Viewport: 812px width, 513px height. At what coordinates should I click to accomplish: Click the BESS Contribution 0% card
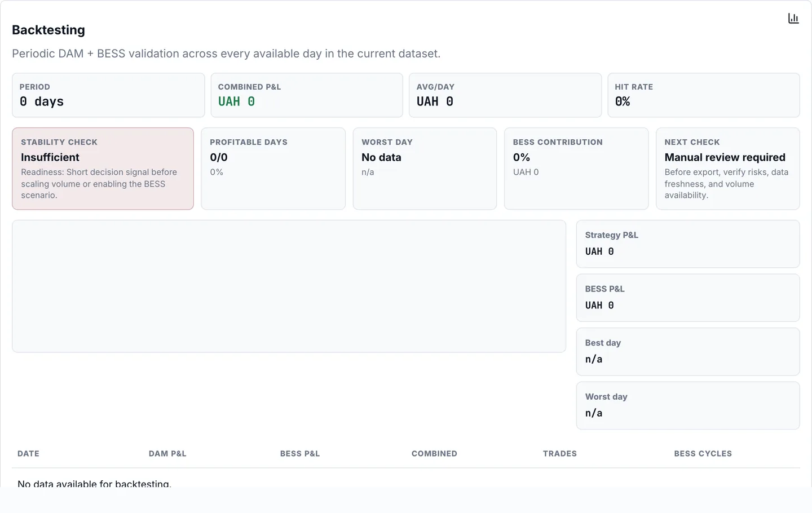576,169
